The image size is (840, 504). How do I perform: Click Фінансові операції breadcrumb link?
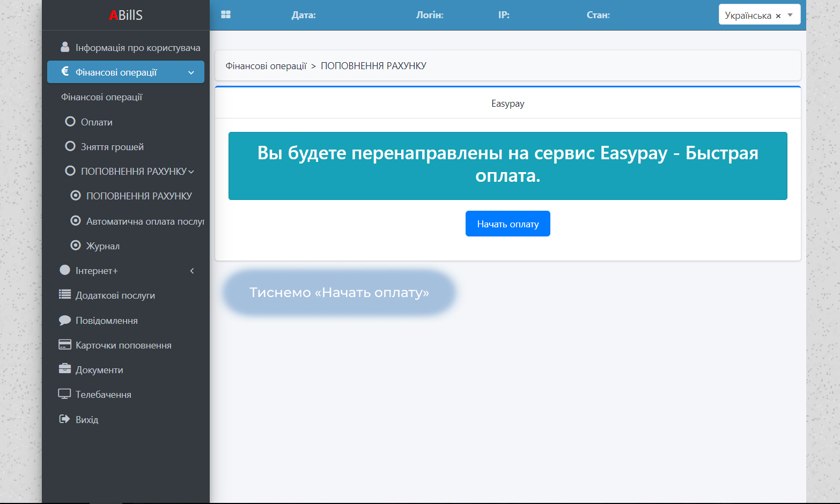pyautogui.click(x=266, y=66)
